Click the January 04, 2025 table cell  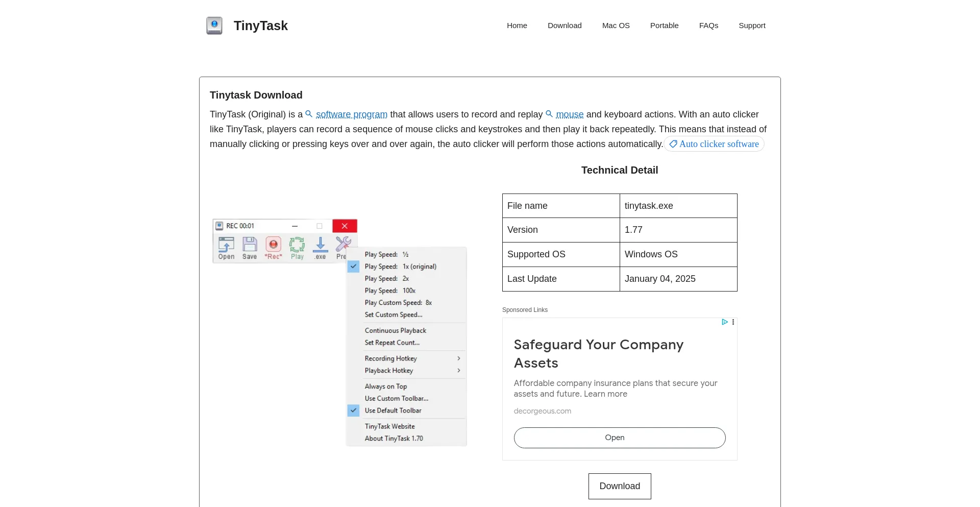click(678, 279)
